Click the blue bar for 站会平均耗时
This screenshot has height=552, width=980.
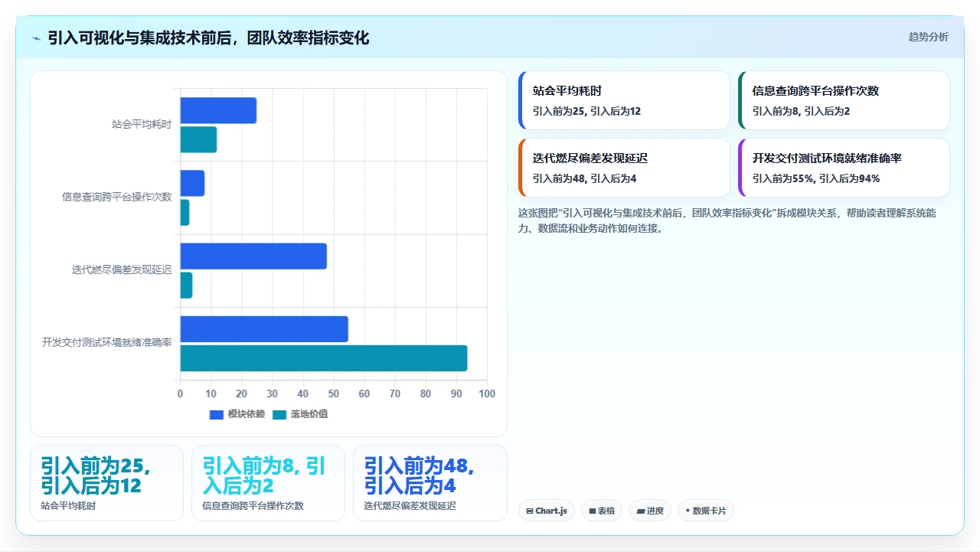tap(218, 110)
